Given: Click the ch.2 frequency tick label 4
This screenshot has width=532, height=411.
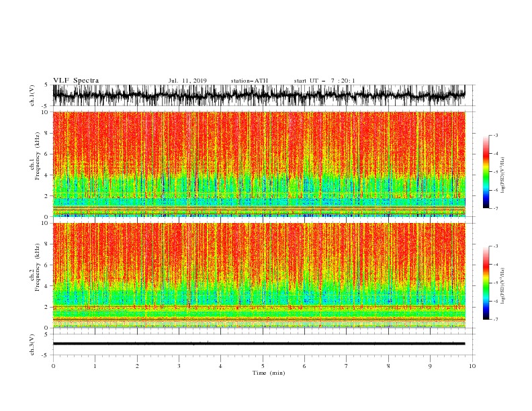Looking at the screenshot, I should [47, 286].
